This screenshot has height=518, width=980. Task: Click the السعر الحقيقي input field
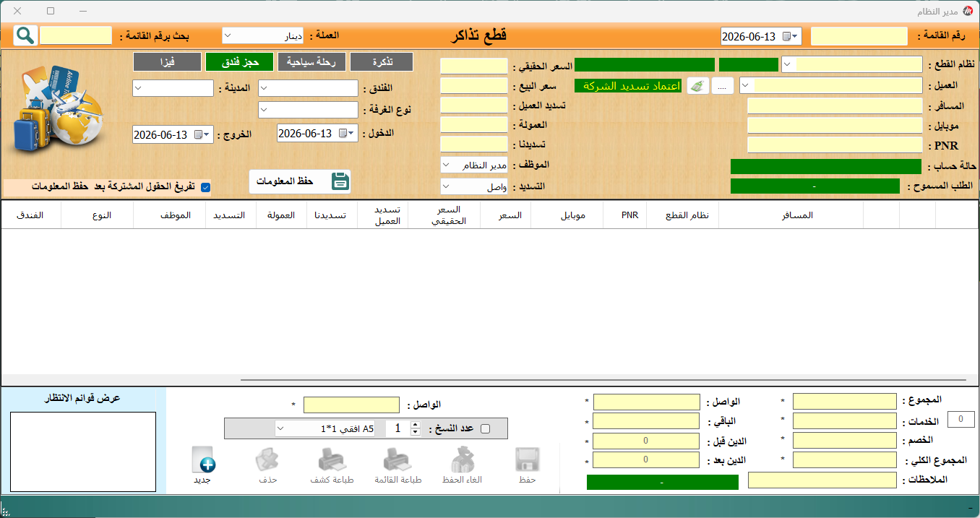(474, 66)
